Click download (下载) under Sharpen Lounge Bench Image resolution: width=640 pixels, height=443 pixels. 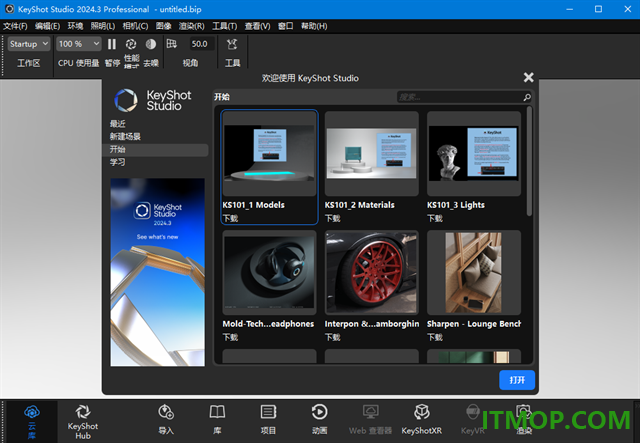tap(435, 337)
